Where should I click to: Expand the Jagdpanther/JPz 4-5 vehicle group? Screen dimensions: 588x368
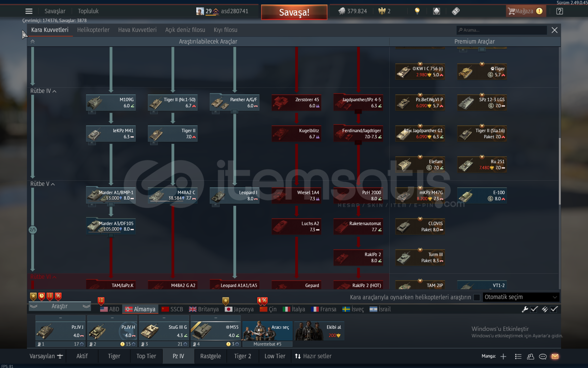(358, 111)
